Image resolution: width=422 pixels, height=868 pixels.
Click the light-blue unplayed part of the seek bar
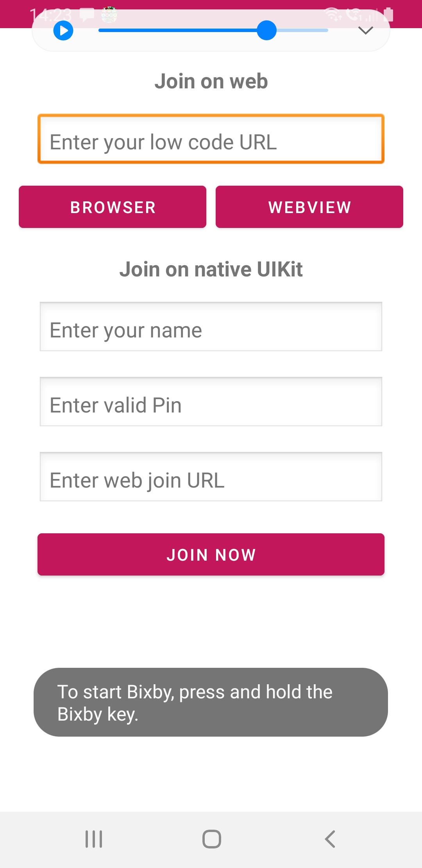coord(302,30)
